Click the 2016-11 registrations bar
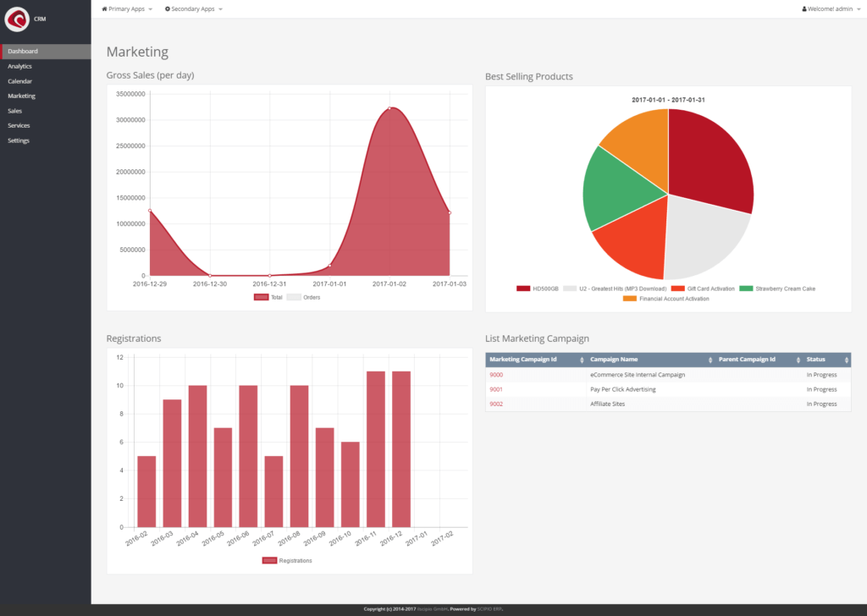The height and width of the screenshot is (616, 867). tap(376, 448)
